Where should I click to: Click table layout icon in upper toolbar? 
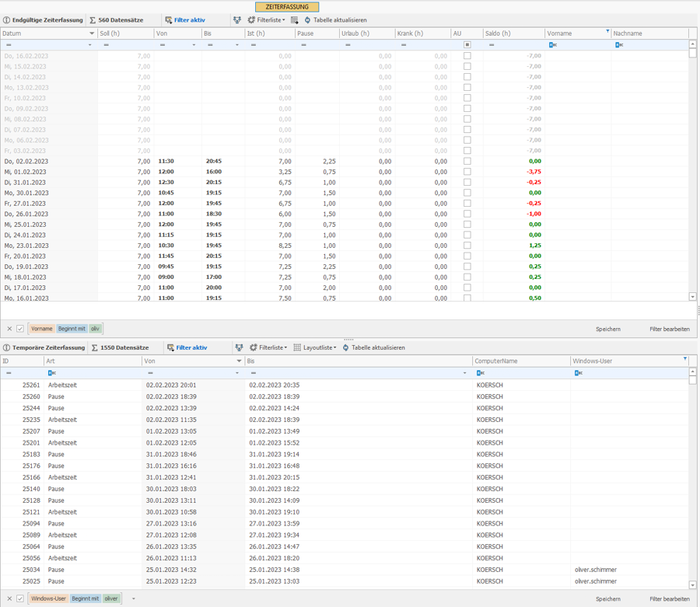[295, 20]
